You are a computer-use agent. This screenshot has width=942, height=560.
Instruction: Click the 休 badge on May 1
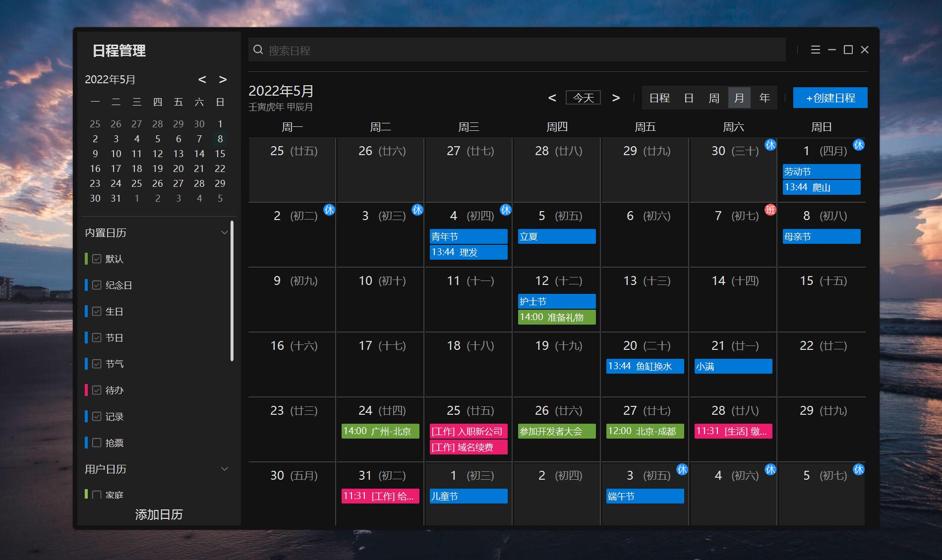click(x=858, y=145)
